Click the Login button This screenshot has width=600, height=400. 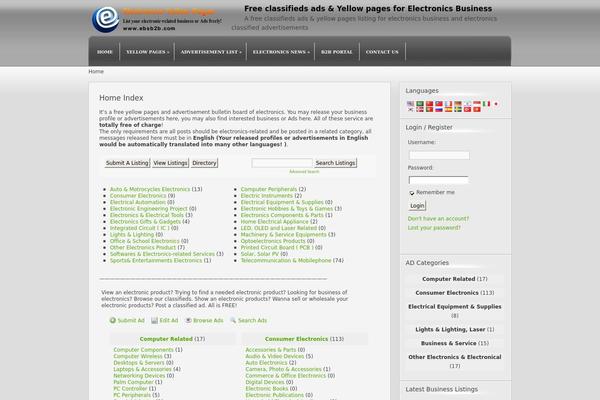pyautogui.click(x=417, y=206)
